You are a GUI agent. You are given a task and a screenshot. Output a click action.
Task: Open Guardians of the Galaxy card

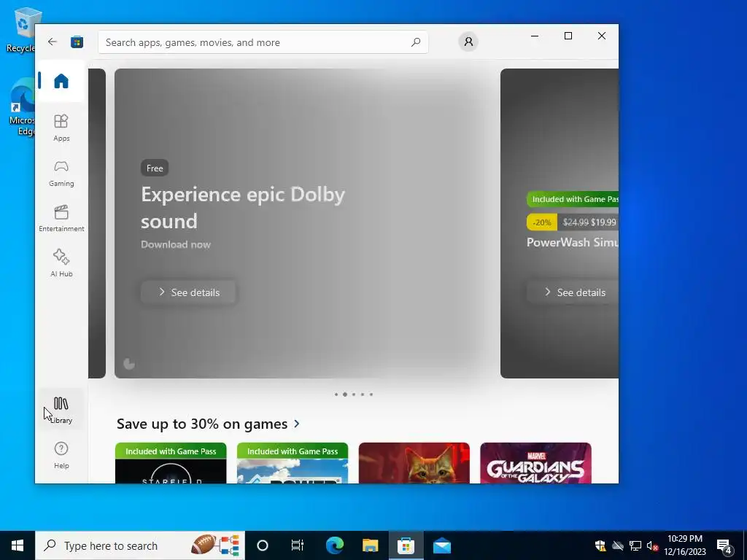(x=536, y=463)
